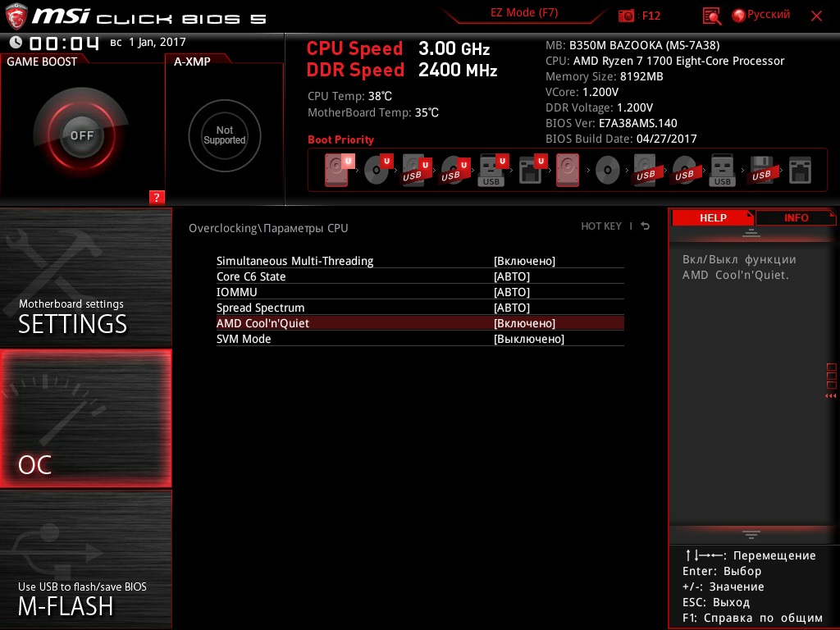840x630 pixels.
Task: Switch to EZ Mode (F7)
Action: click(x=524, y=13)
